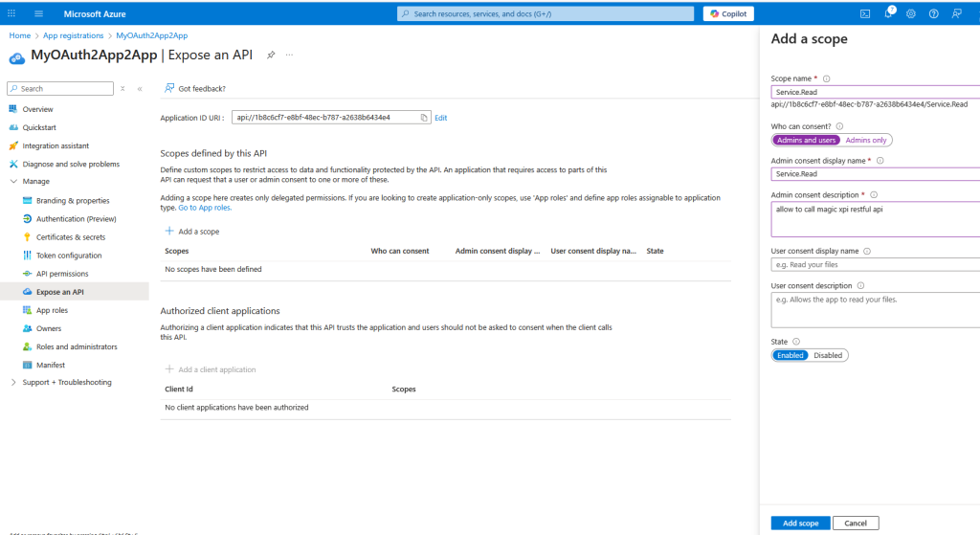Click the Add scope button

tap(799, 524)
